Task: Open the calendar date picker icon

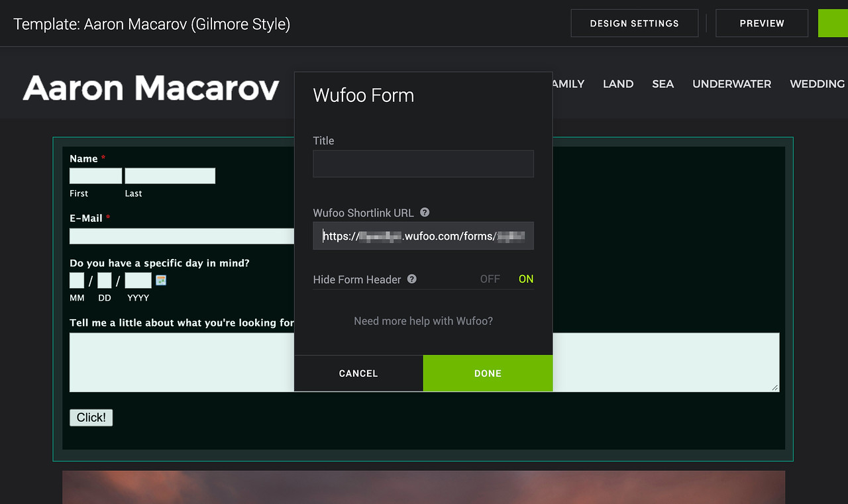Action: coord(161,280)
